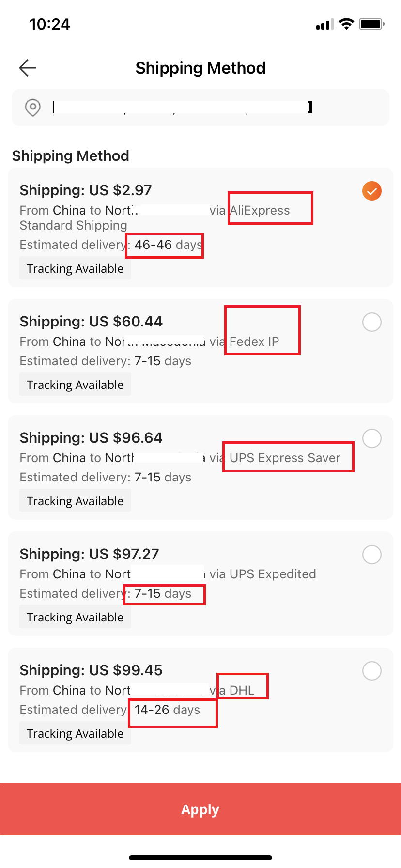Tap Tracking Available tag under AliExpress Standard
This screenshot has height=868, width=401.
click(x=75, y=268)
